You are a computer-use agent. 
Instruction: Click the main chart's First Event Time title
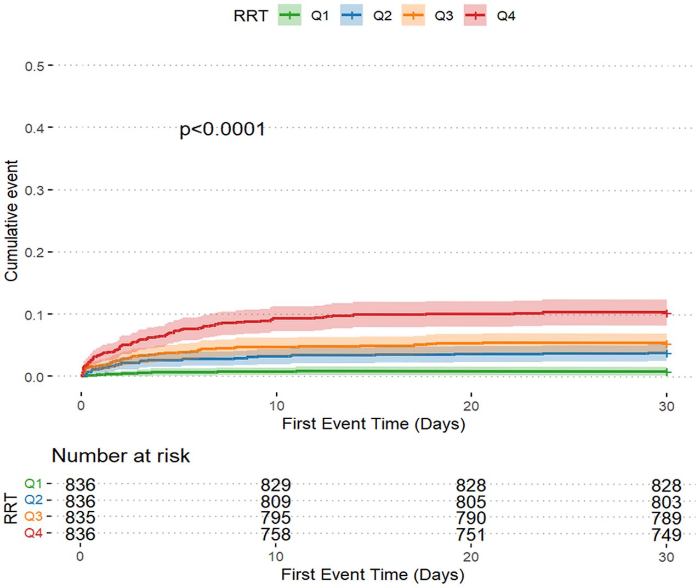point(373,424)
